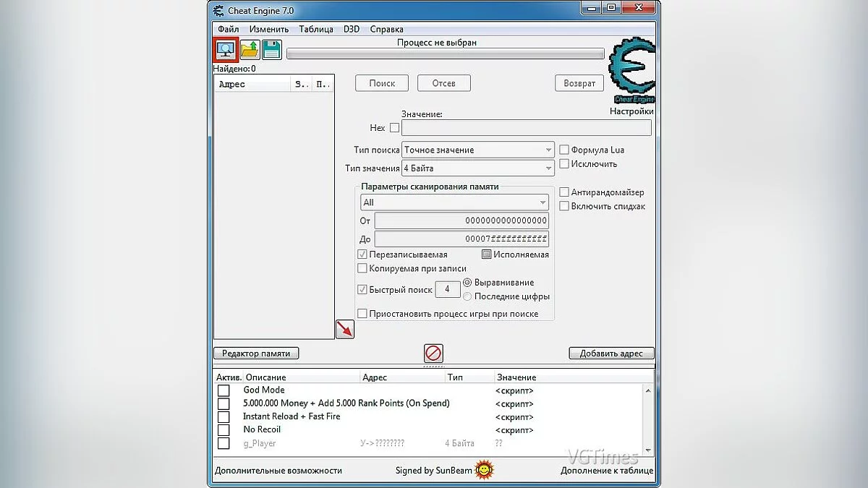Enable the God Mode script checkbox
The height and width of the screenshot is (488, 868).
click(x=224, y=390)
